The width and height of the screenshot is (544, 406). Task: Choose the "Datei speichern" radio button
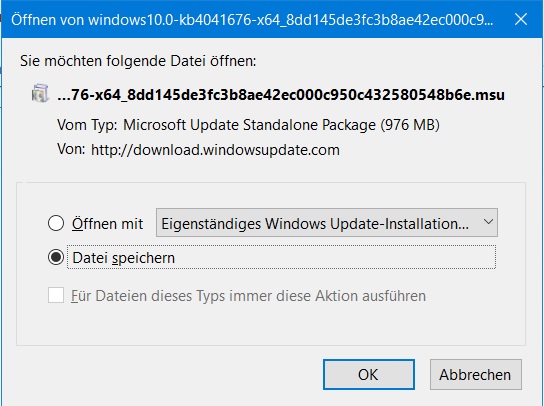pos(56,257)
